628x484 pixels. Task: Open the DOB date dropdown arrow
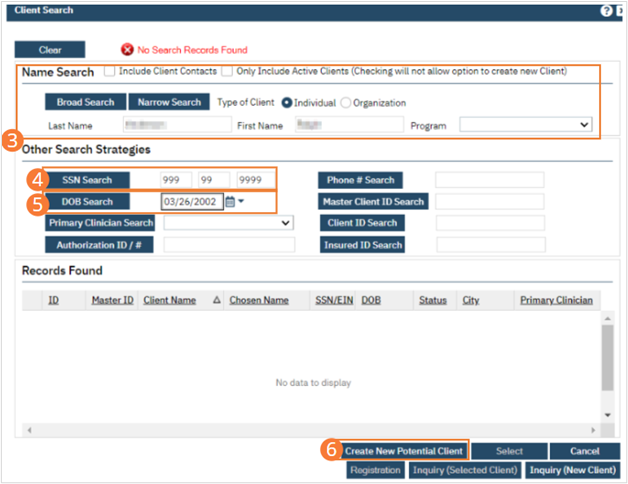(241, 202)
